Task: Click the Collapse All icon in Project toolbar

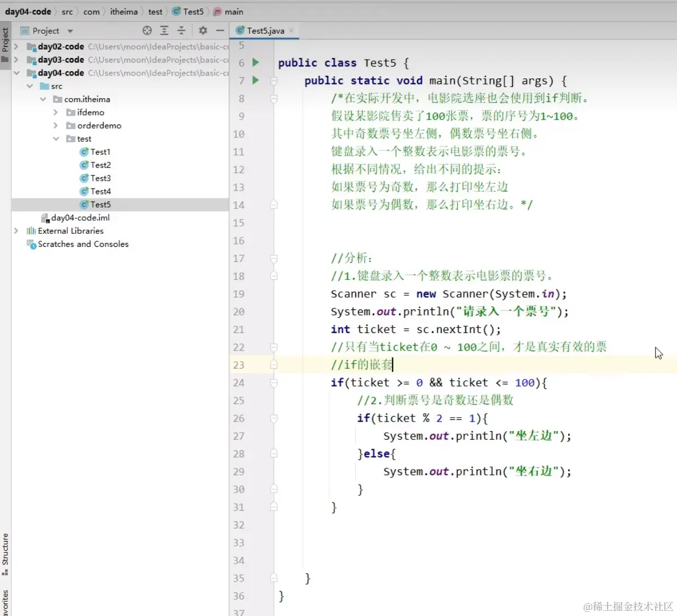Action: tap(181, 30)
